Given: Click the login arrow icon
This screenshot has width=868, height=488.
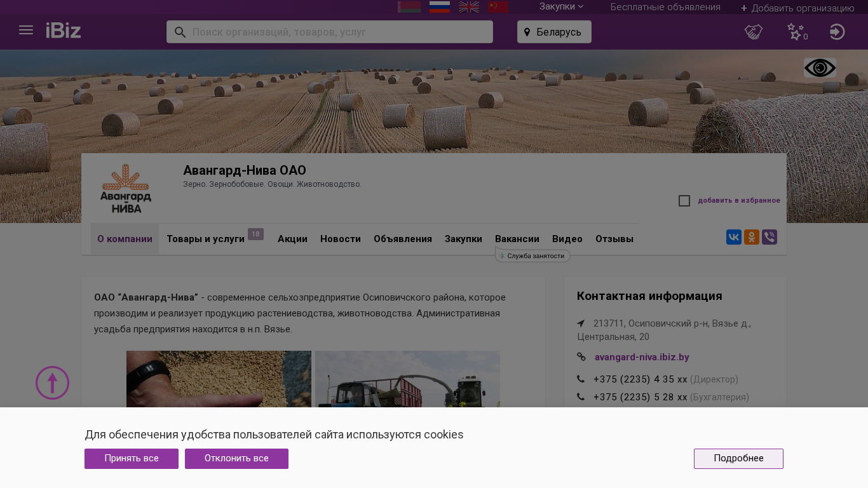Looking at the screenshot, I should 837,32.
